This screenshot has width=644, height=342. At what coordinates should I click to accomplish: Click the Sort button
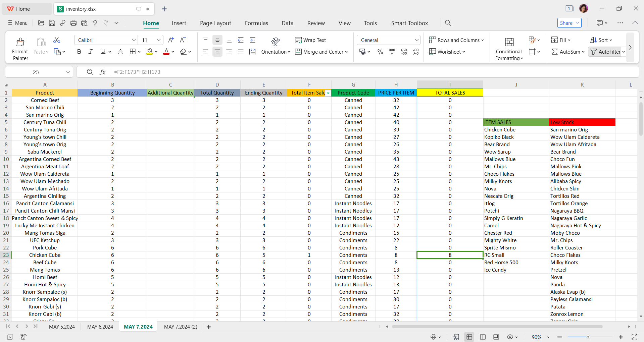(x=601, y=40)
